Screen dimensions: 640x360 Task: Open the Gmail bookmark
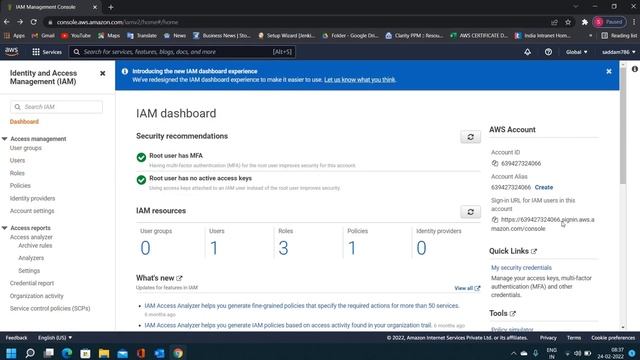click(43, 36)
